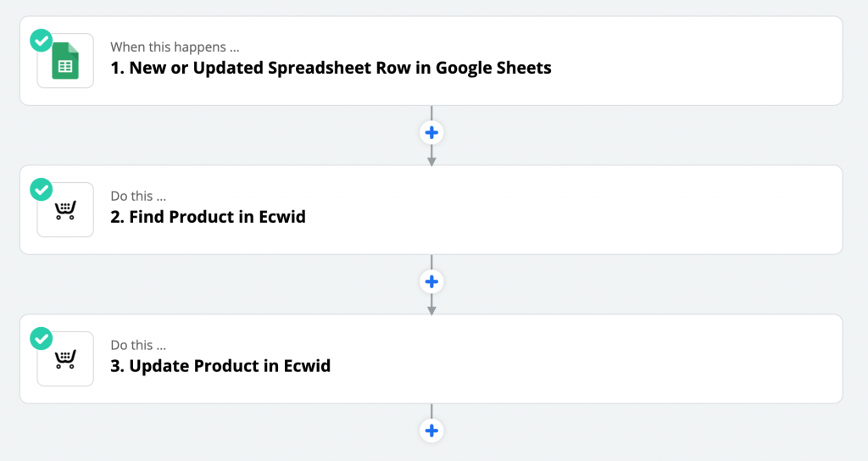This screenshot has width=868, height=461.
Task: Click the Ecwid cart icon in step 2
Action: pyautogui.click(x=65, y=210)
